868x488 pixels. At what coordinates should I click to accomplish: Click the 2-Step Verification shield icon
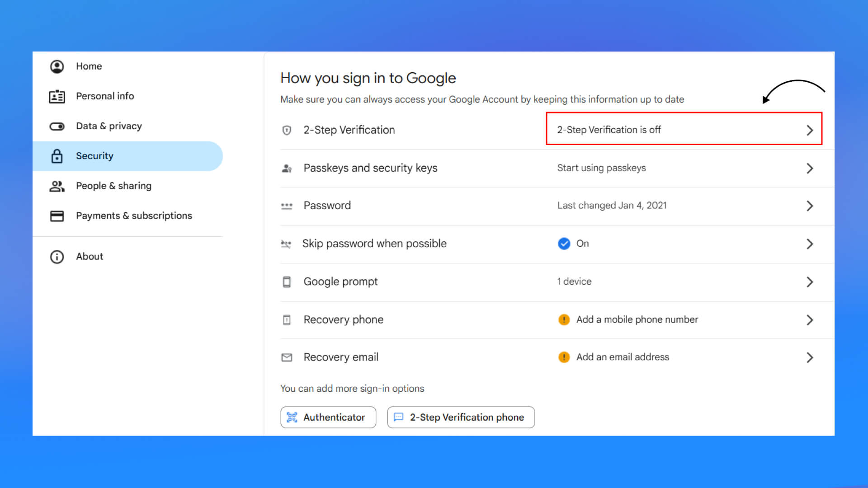point(286,130)
